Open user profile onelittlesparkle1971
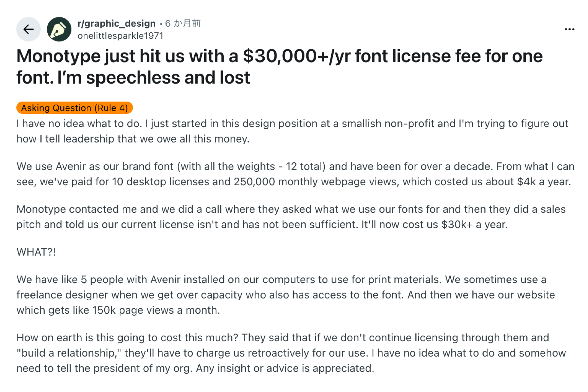The image size is (588, 392). (x=120, y=36)
